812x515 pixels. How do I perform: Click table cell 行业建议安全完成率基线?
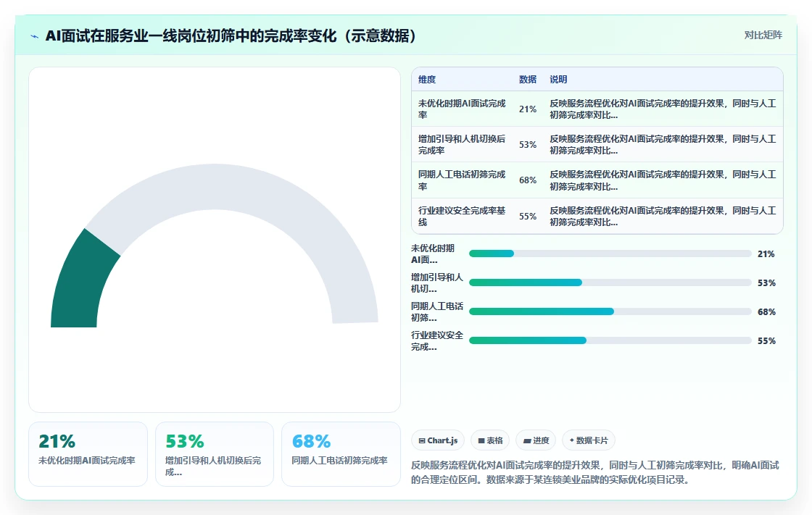[x=462, y=217]
